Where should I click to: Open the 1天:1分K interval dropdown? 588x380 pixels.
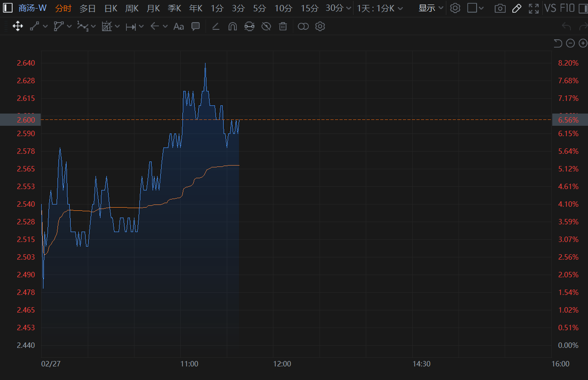coord(379,8)
